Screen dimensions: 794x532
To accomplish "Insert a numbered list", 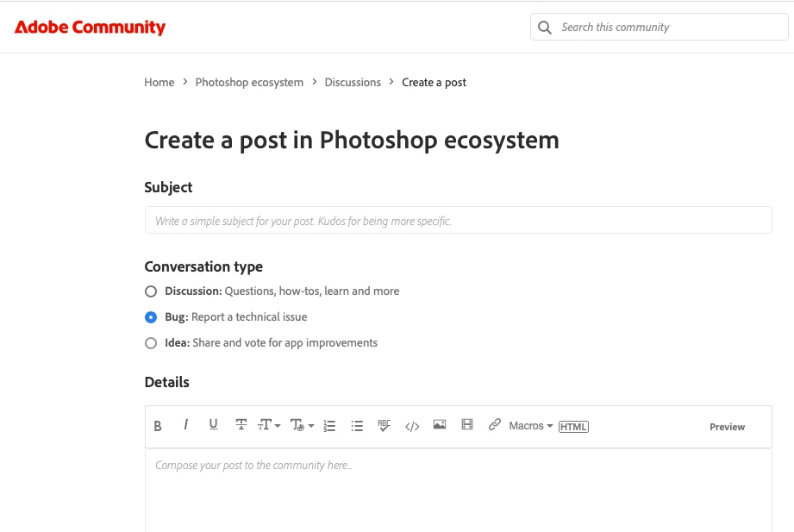I will [x=329, y=426].
